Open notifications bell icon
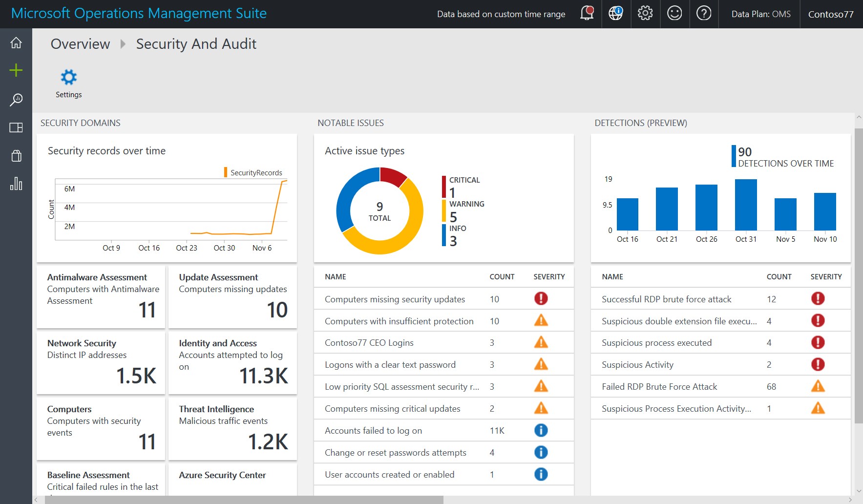Screen dimensions: 863x504 click(587, 14)
